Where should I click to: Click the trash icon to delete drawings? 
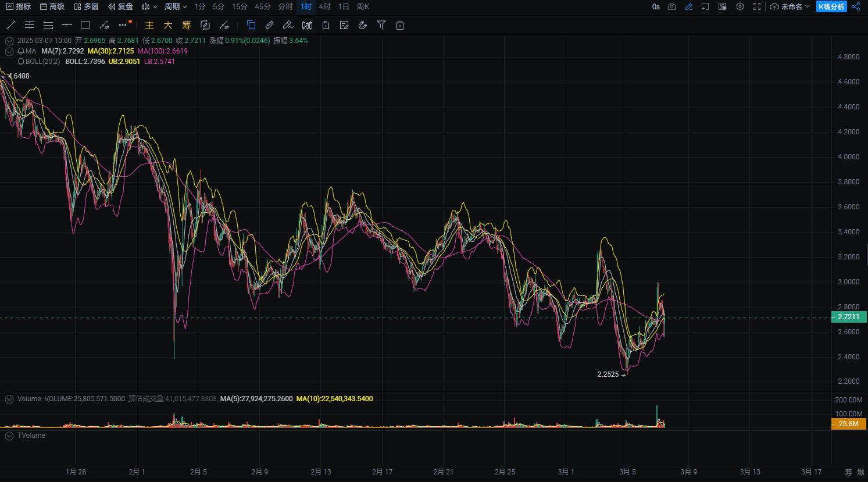click(400, 25)
